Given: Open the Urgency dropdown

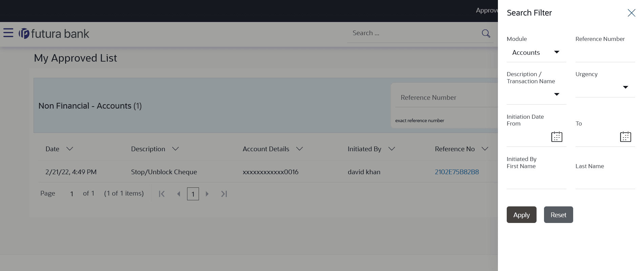Looking at the screenshot, I should point(625,87).
